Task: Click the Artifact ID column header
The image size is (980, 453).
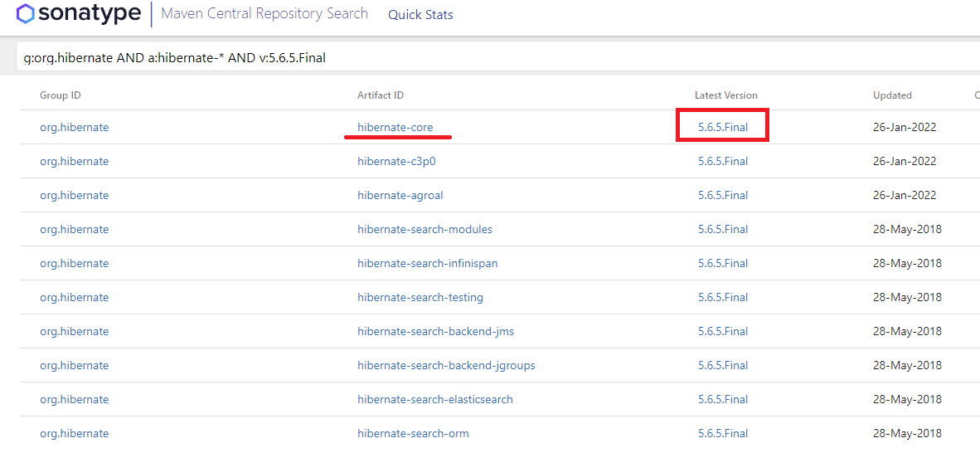Action: (381, 95)
